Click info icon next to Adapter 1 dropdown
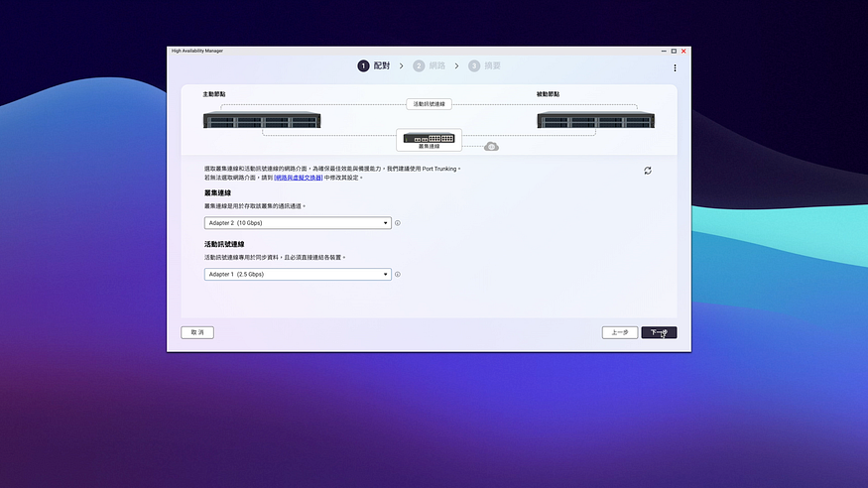The width and height of the screenshot is (868, 488). [398, 275]
